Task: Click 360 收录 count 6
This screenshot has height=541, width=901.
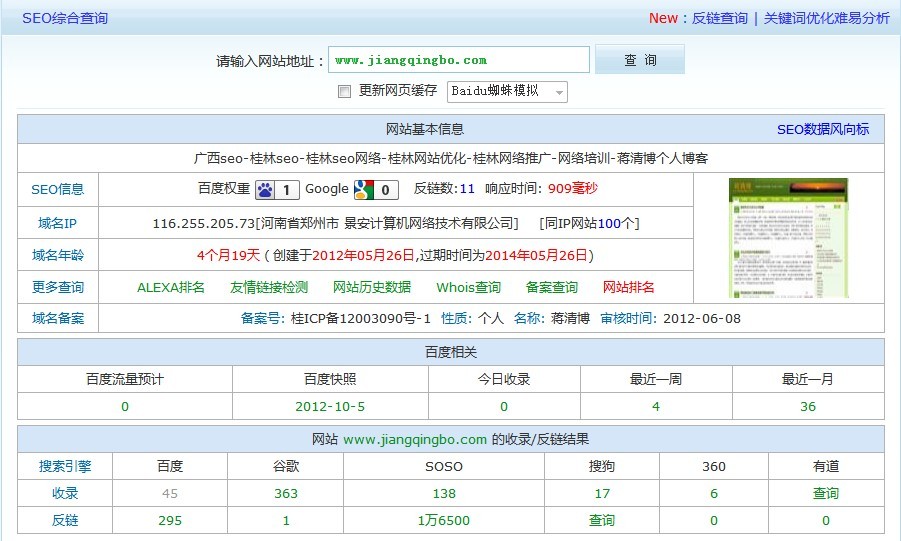Action: click(x=714, y=494)
